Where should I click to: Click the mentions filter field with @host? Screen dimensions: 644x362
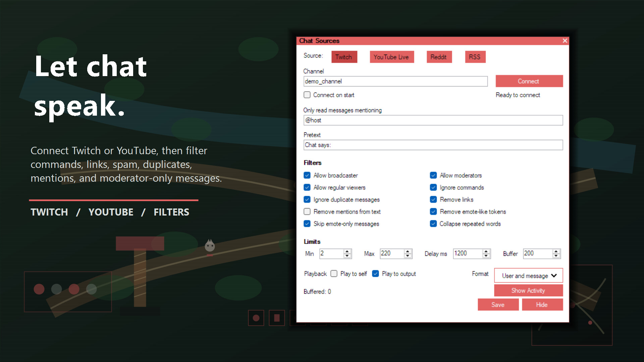(433, 120)
